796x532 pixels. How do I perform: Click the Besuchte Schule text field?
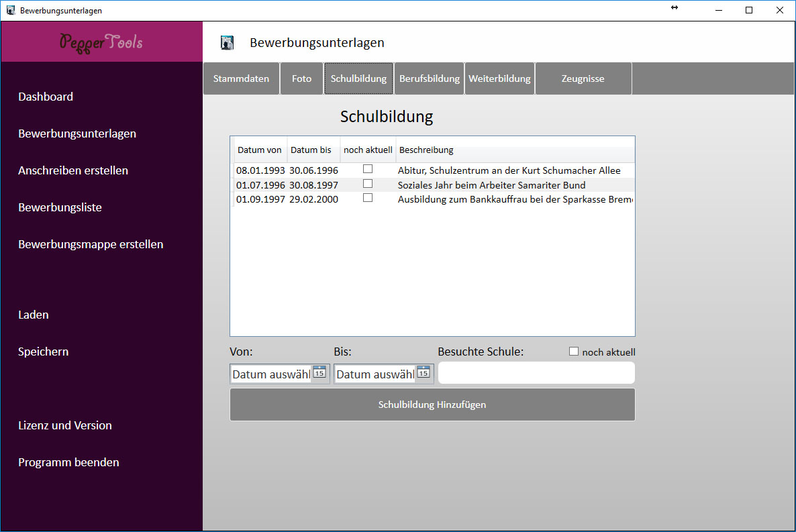coord(536,373)
